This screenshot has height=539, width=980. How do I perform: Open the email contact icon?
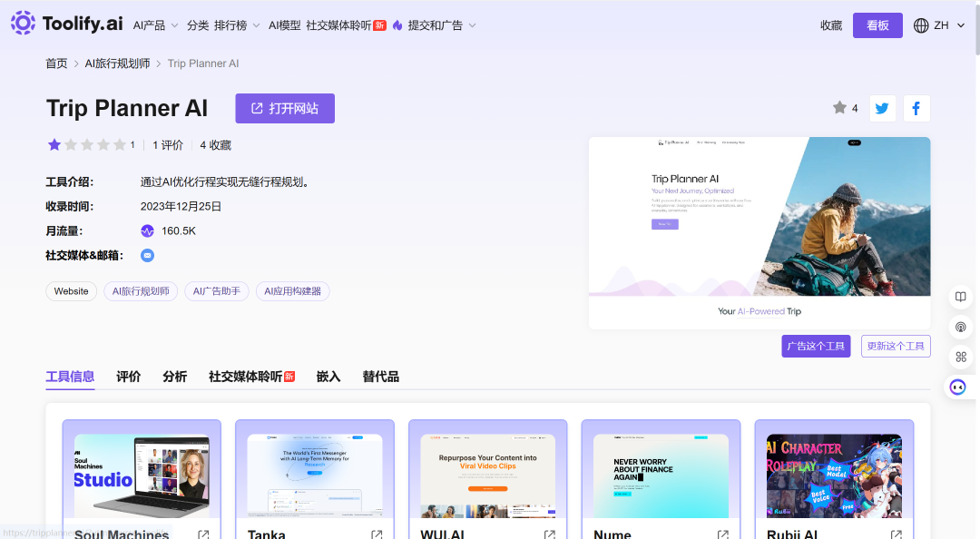pyautogui.click(x=147, y=255)
